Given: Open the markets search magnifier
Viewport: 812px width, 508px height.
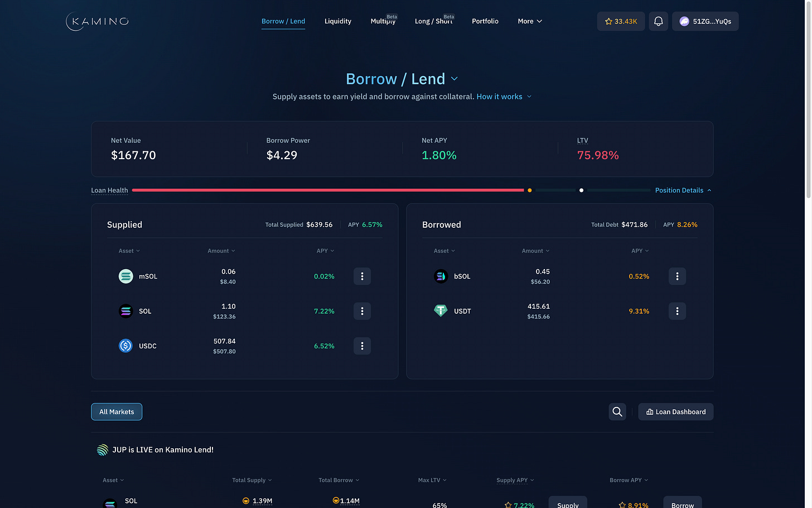Looking at the screenshot, I should [x=617, y=412].
